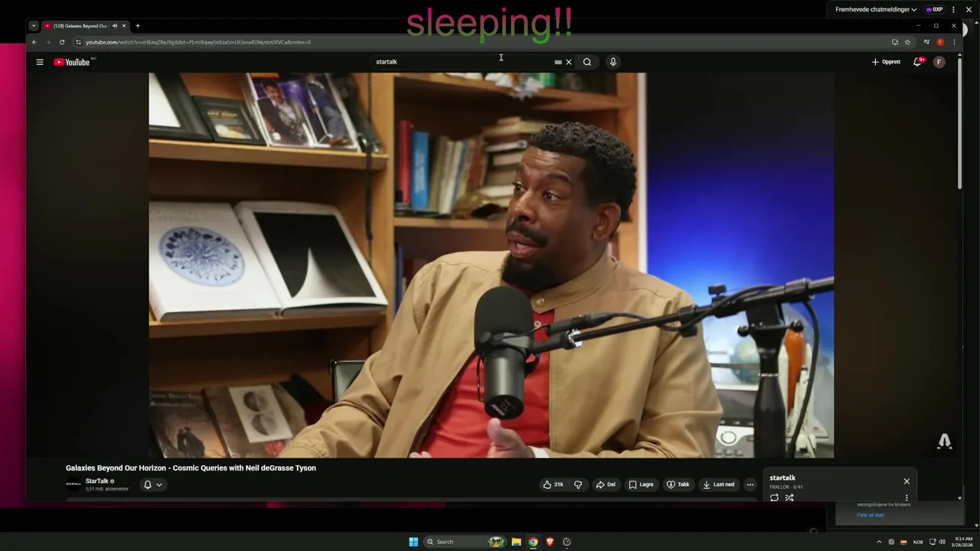Bookmark this page with the star icon
Viewport: 980px width, 551px height.
[907, 42]
